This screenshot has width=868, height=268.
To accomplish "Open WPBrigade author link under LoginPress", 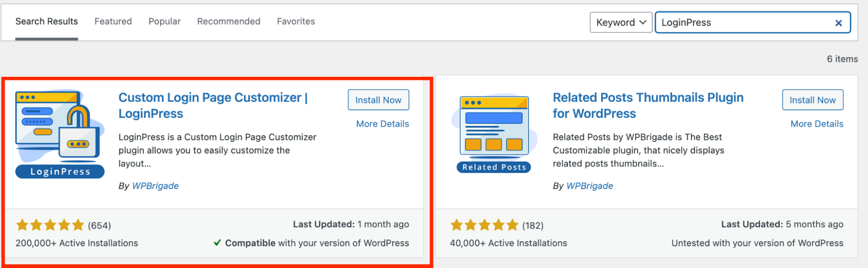I will click(x=155, y=186).
